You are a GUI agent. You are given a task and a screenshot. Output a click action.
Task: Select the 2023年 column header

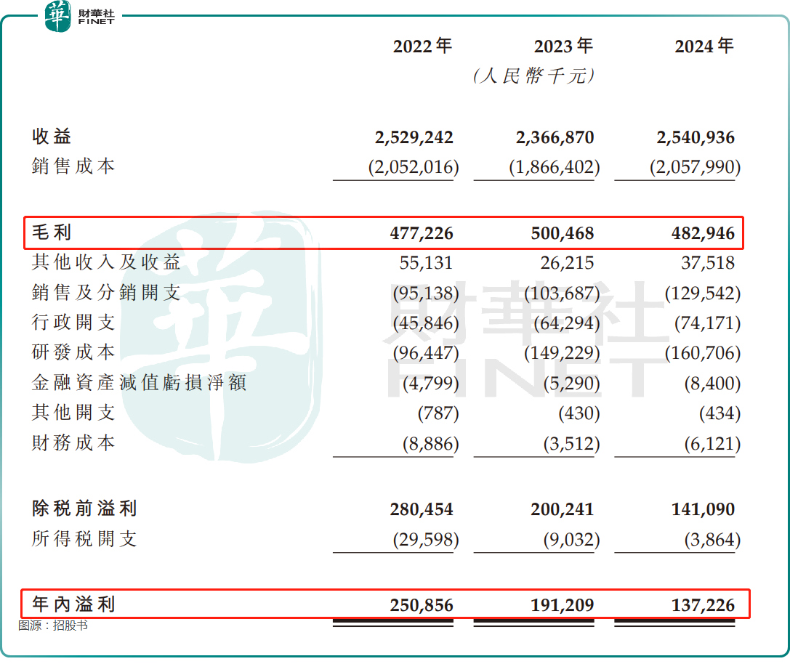click(563, 46)
